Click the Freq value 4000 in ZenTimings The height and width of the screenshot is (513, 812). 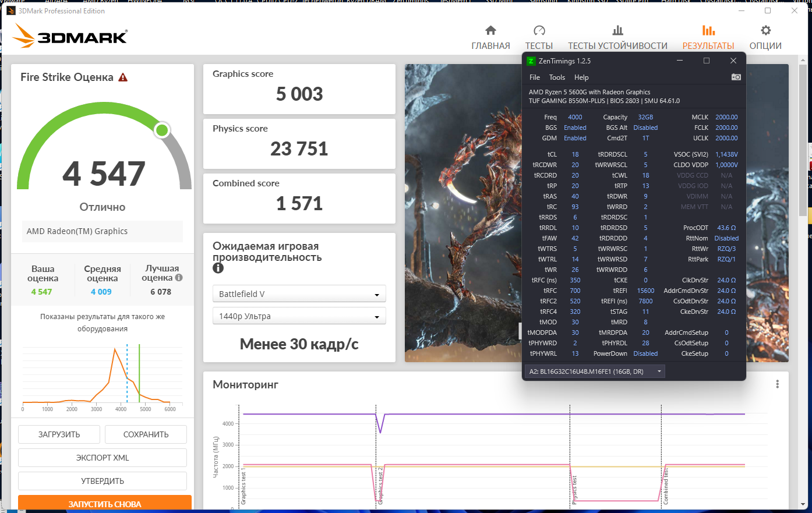click(575, 117)
